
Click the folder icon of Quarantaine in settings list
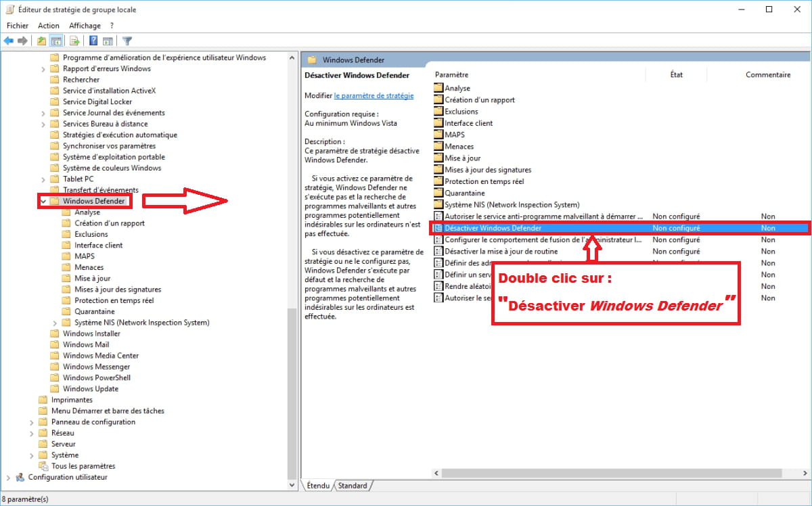pos(438,193)
